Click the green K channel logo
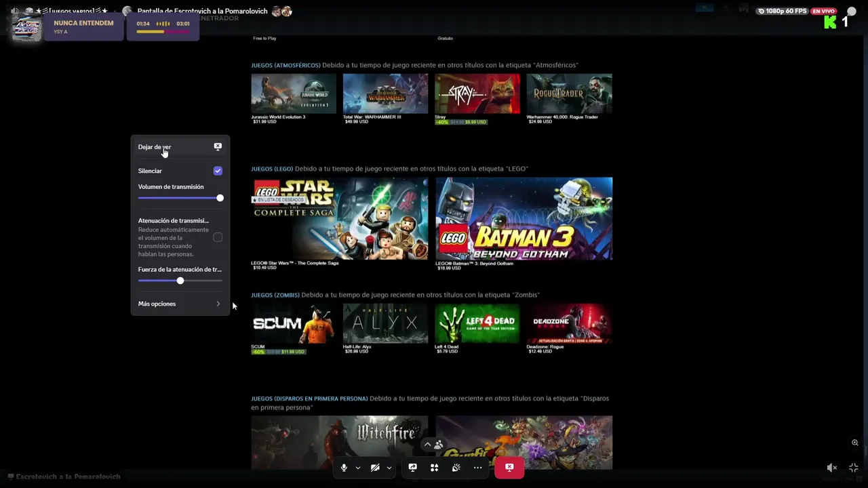This screenshot has width=868, height=488. pyautogui.click(x=830, y=22)
